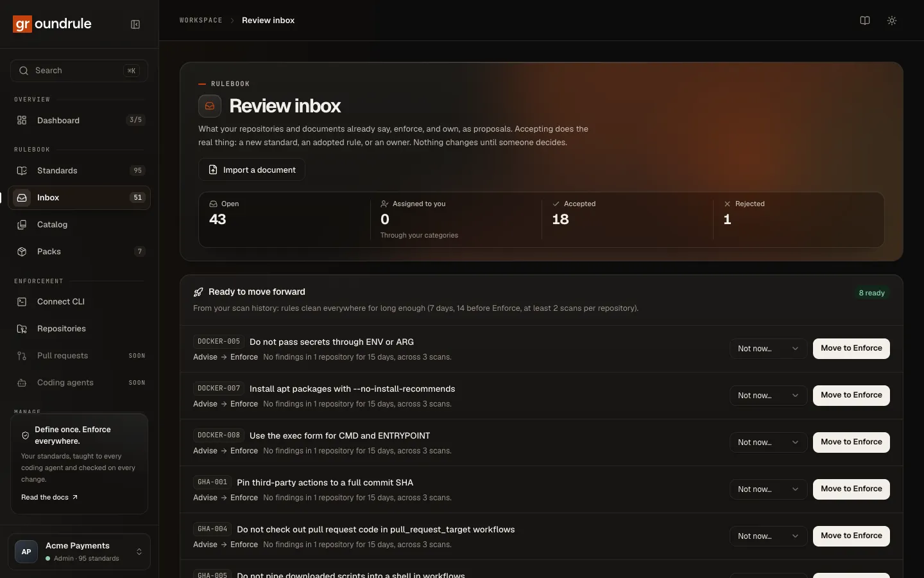Open the Not now dropdown for GHA-001
This screenshot has width=924, height=578.
pyautogui.click(x=768, y=489)
